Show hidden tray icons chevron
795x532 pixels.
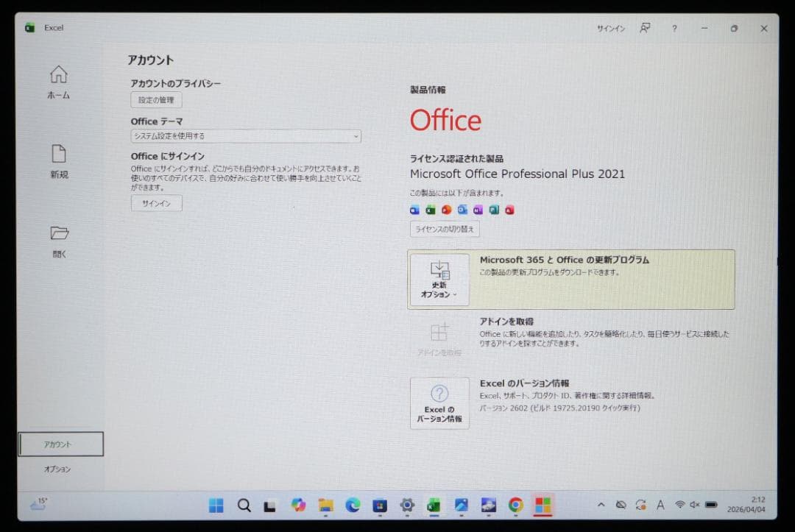(601, 505)
